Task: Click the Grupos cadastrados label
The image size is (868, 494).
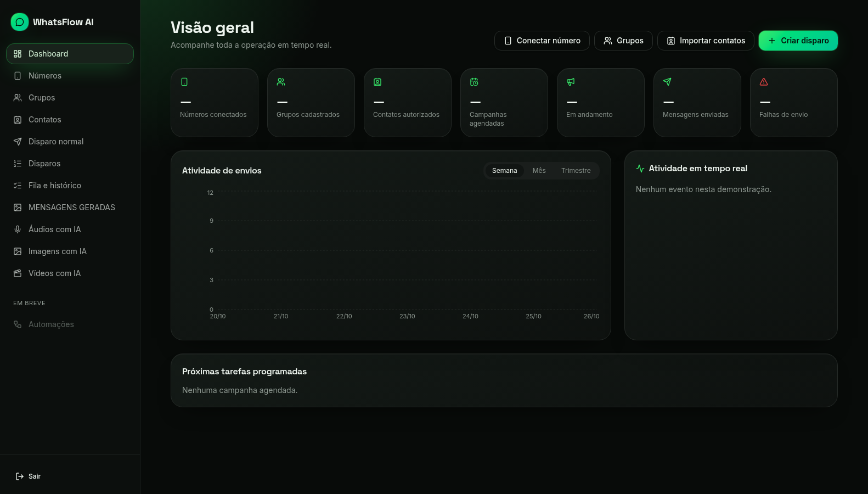Action: point(308,115)
